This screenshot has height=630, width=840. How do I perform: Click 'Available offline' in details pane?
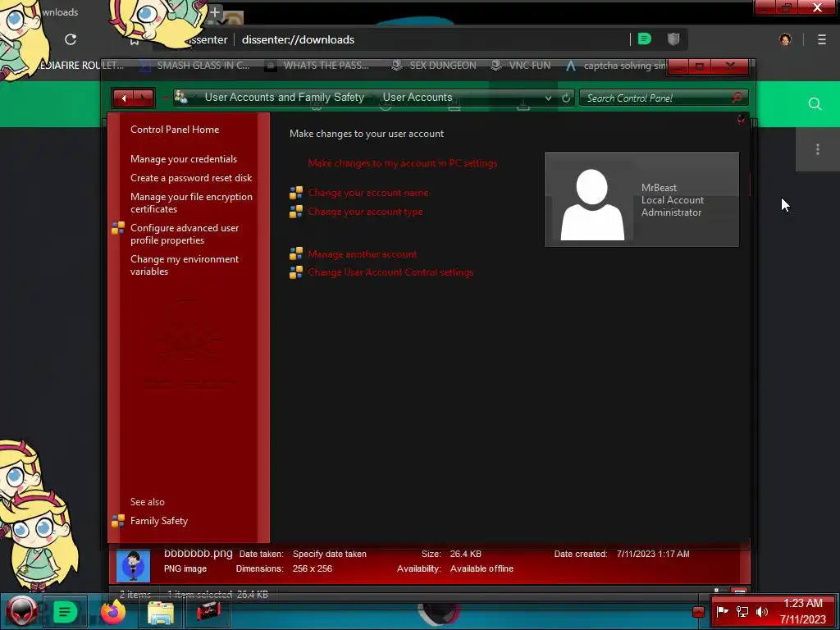pyautogui.click(x=482, y=568)
